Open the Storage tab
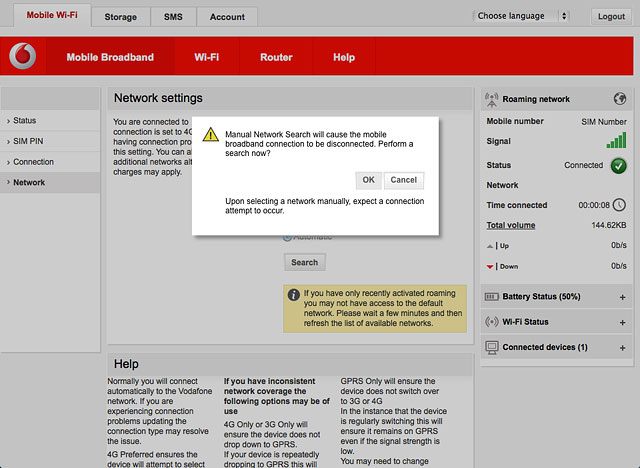 [x=120, y=17]
